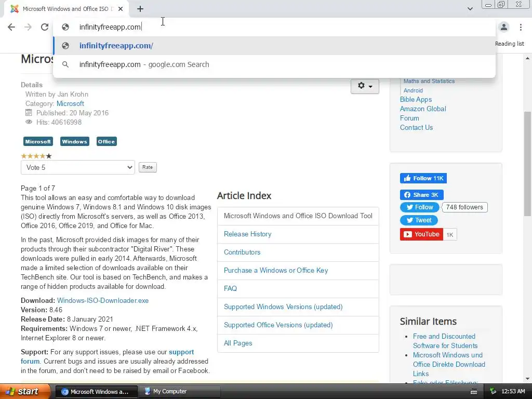Open Purchase a Windows or Office Key

coord(276,270)
